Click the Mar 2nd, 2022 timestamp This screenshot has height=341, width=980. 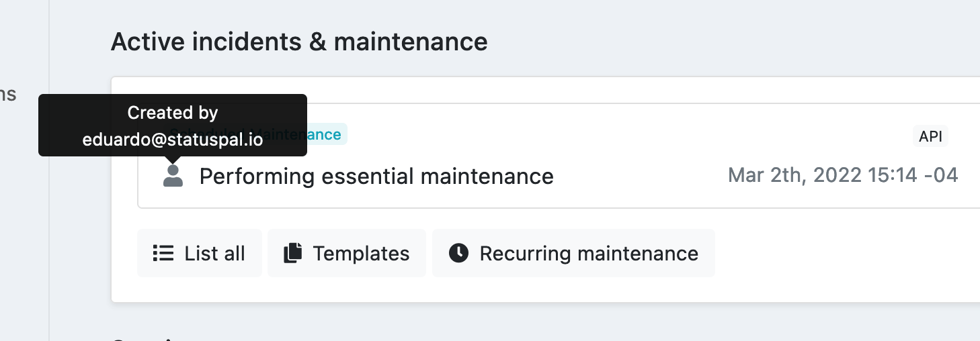843,176
